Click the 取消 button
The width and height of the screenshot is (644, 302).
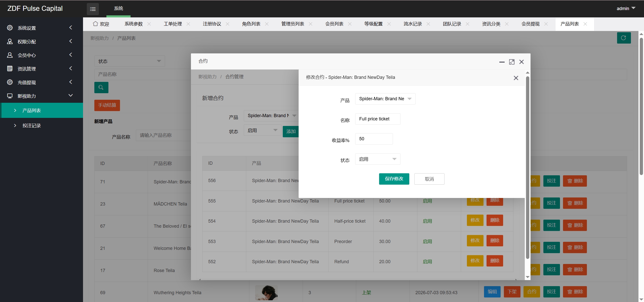(429, 179)
